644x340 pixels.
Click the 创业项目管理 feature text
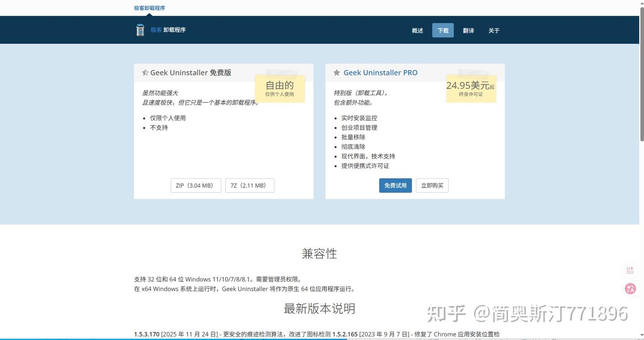(x=359, y=128)
